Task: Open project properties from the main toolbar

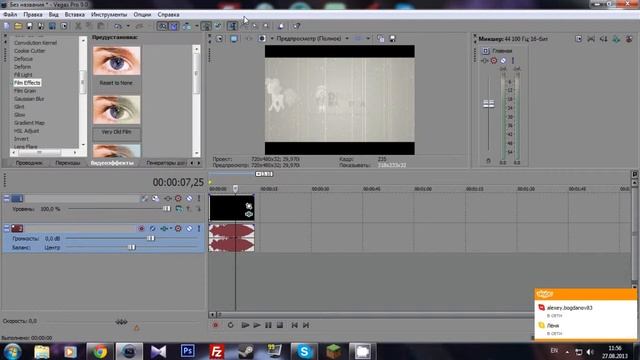Action: point(64,26)
